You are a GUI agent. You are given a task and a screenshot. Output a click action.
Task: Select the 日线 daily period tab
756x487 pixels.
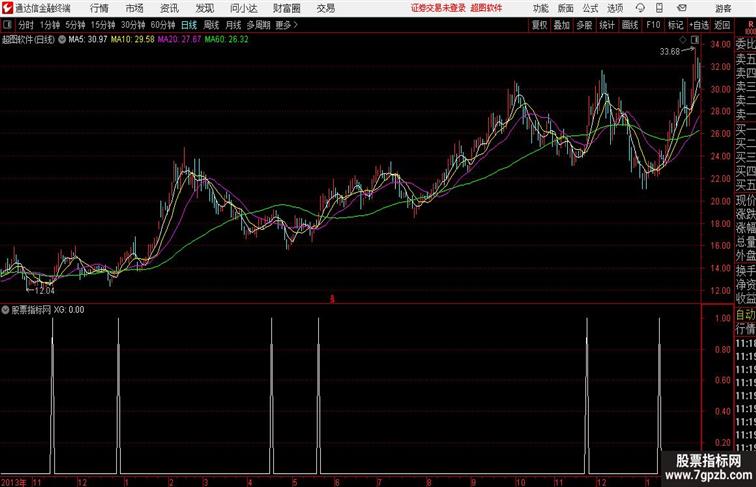click(x=189, y=25)
